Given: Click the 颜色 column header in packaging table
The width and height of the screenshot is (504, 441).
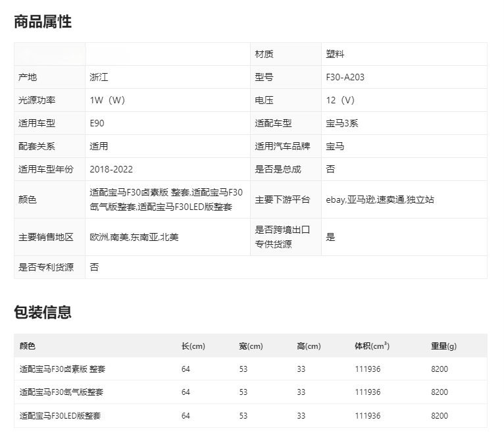Looking at the screenshot, I should click(x=28, y=346).
